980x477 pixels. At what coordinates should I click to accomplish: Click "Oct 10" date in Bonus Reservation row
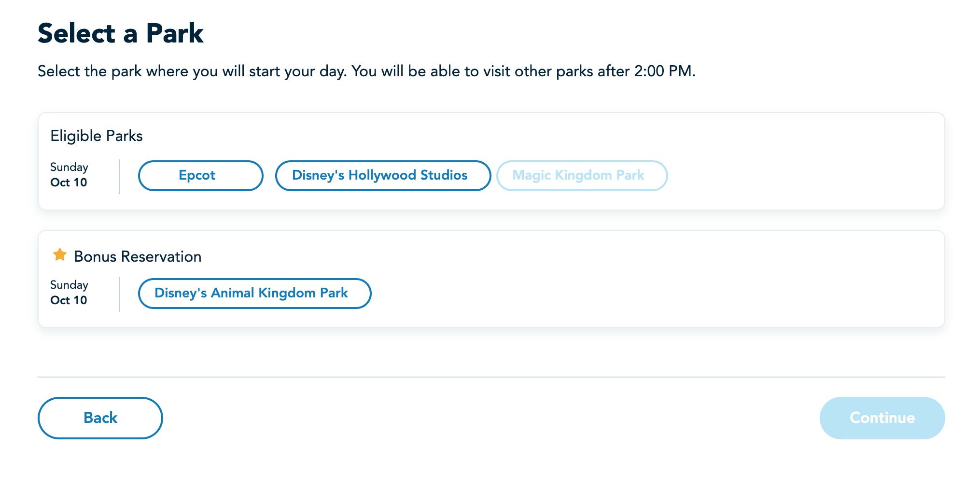click(69, 300)
